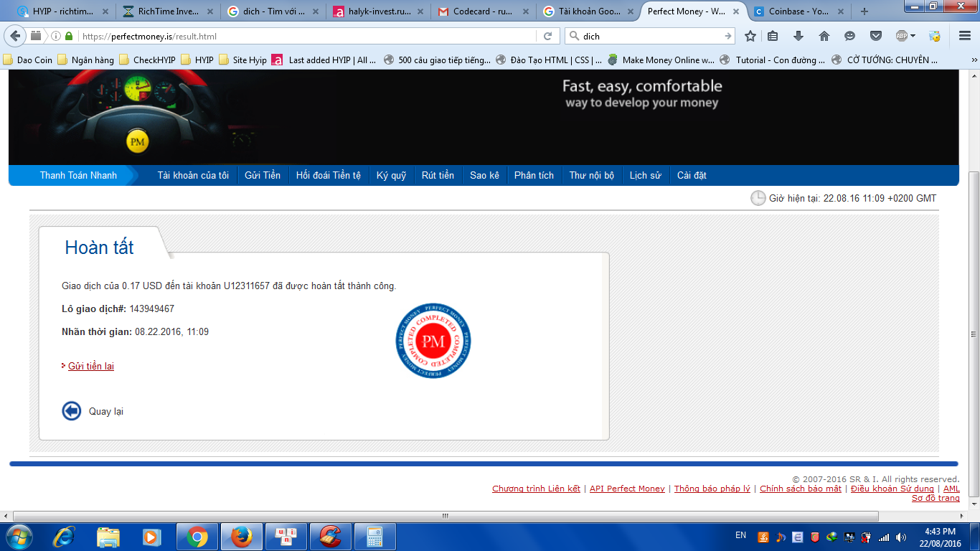The height and width of the screenshot is (551, 980).
Task: Open the Gửi Tiền menu item
Action: [x=263, y=175]
